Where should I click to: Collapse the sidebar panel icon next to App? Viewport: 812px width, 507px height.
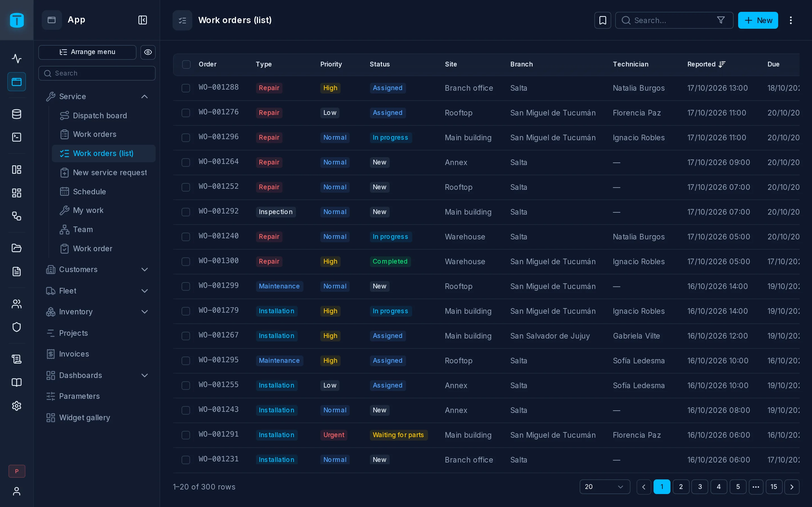pos(143,20)
